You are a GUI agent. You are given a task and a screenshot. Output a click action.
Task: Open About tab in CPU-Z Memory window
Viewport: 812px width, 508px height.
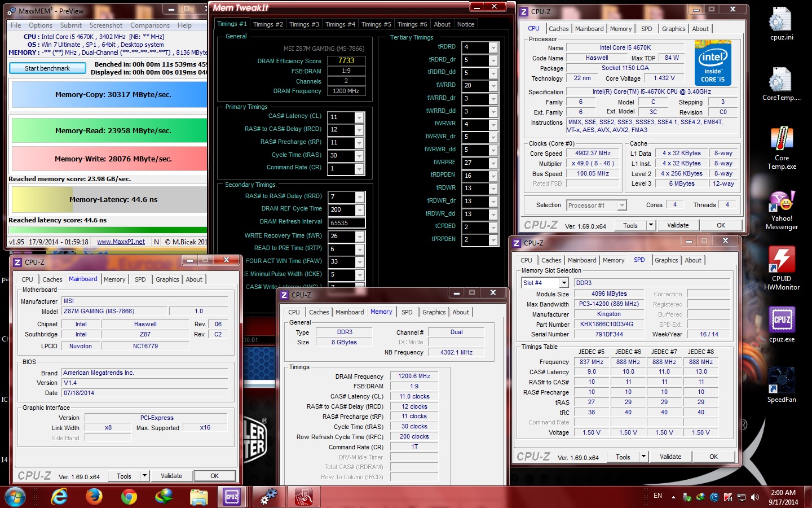click(461, 312)
